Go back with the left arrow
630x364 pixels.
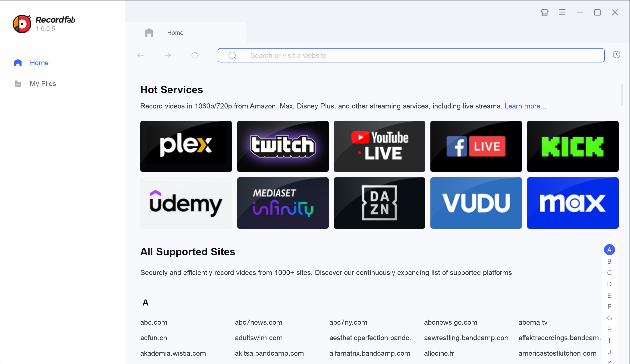click(x=141, y=55)
